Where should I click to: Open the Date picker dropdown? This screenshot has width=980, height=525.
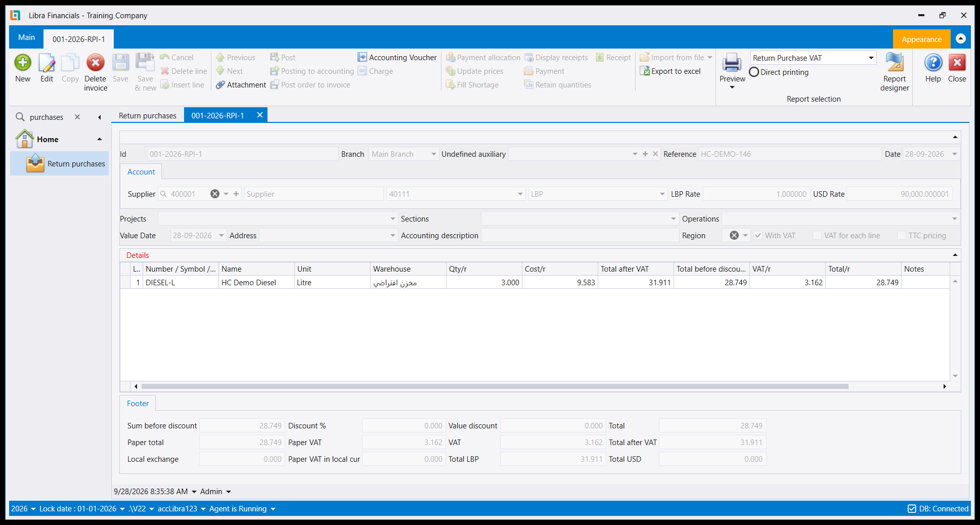coord(955,154)
